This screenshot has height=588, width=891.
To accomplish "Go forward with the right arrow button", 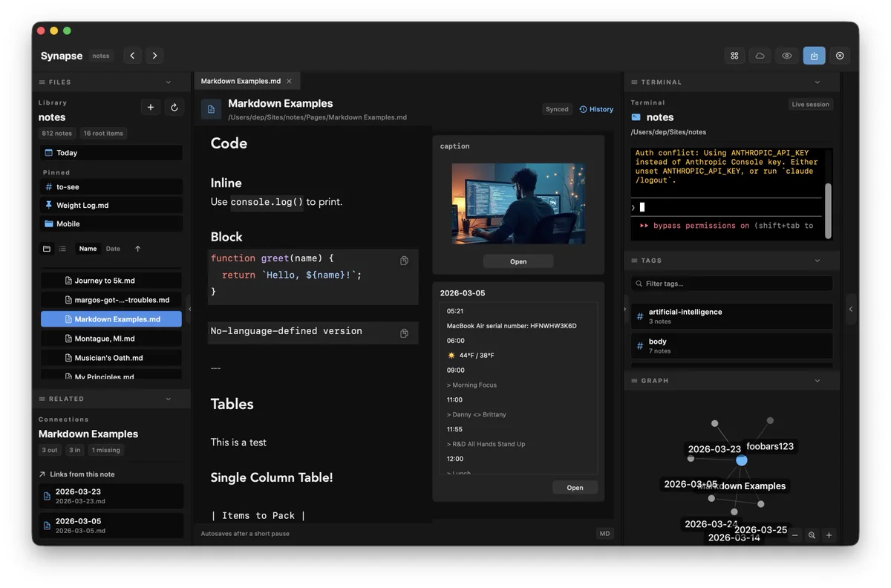I will 154,56.
